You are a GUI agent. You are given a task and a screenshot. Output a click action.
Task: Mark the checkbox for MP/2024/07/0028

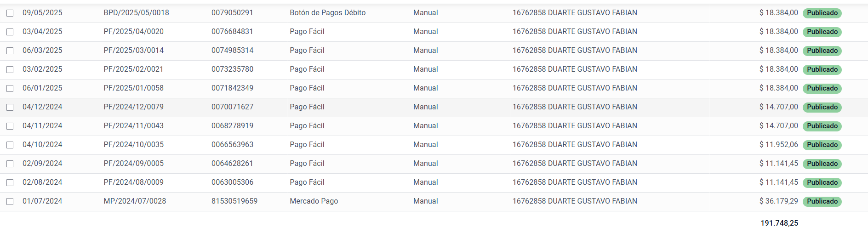(x=10, y=201)
